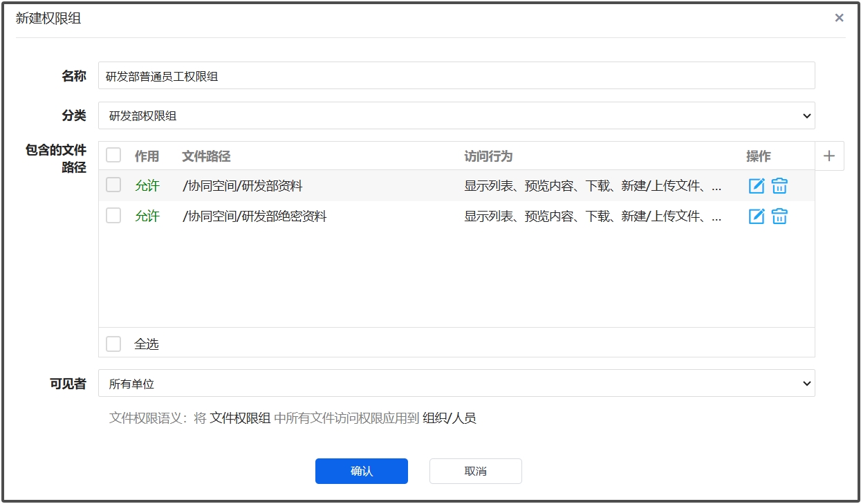The image size is (861, 504).
Task: Click the 文件路径 column header
Action: [x=206, y=156]
